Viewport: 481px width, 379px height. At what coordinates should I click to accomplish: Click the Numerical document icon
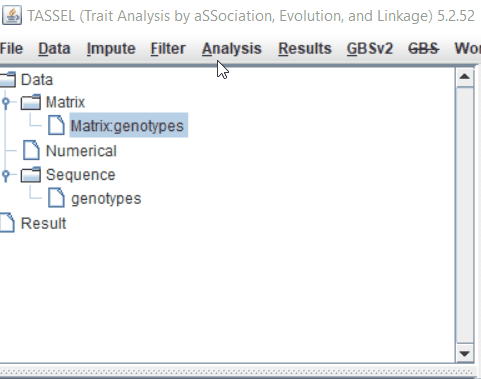(31, 150)
